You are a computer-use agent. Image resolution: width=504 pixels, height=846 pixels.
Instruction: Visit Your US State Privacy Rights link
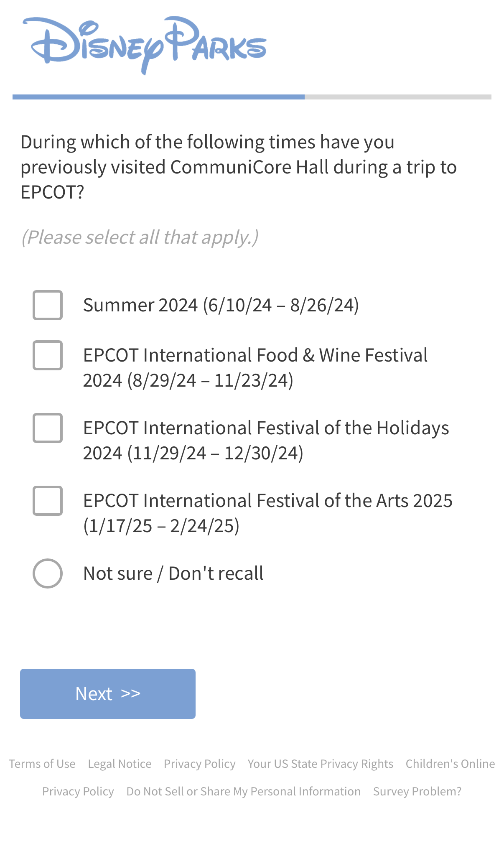tap(320, 764)
